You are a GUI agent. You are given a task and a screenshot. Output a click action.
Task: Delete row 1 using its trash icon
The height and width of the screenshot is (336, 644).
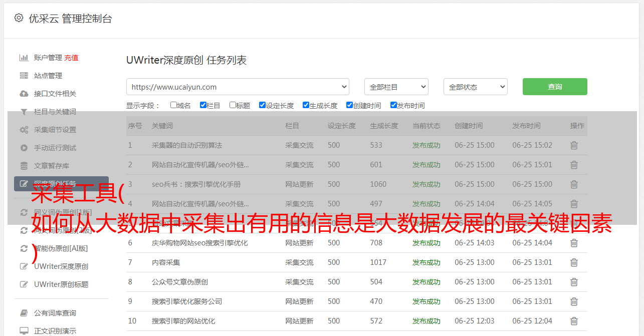click(574, 145)
